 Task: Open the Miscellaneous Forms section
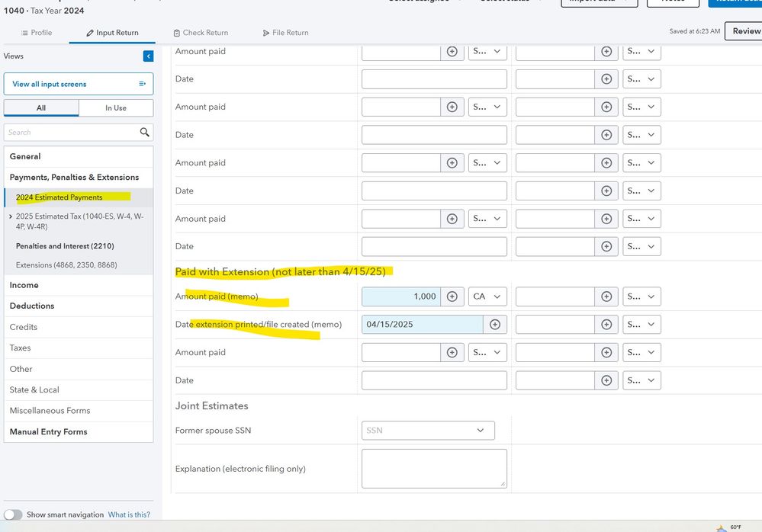click(79, 411)
